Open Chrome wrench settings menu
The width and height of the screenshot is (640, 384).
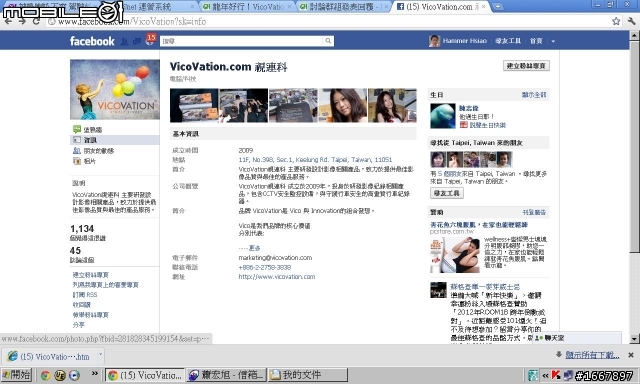point(631,21)
